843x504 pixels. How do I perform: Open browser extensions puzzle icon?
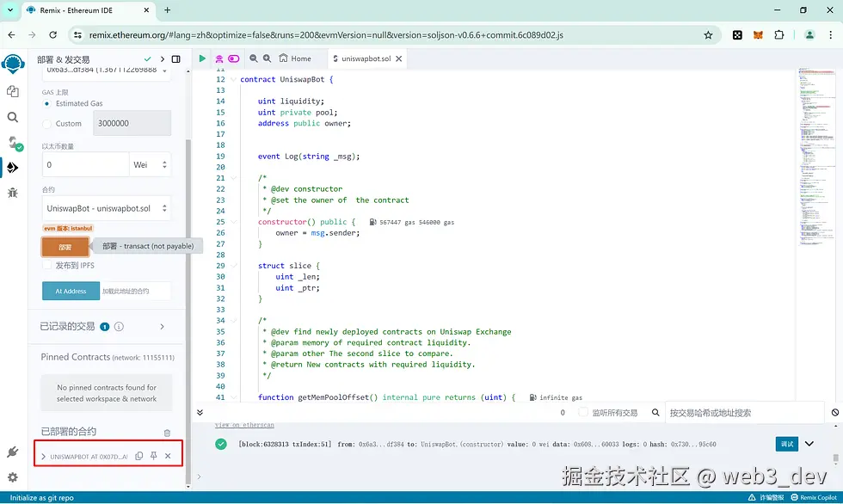[779, 35]
